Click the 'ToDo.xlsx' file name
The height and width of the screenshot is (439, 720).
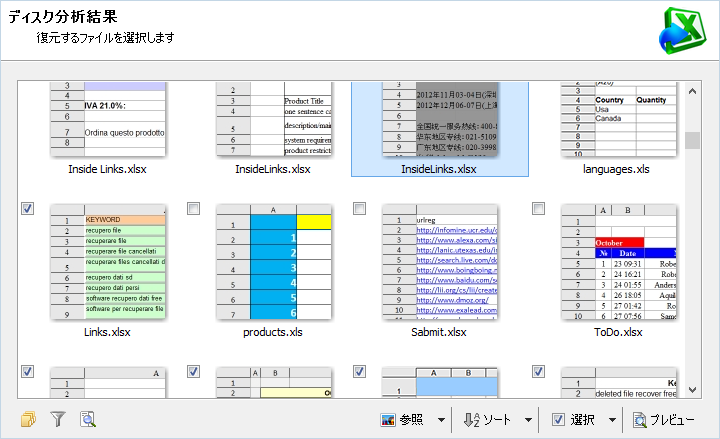(x=618, y=332)
